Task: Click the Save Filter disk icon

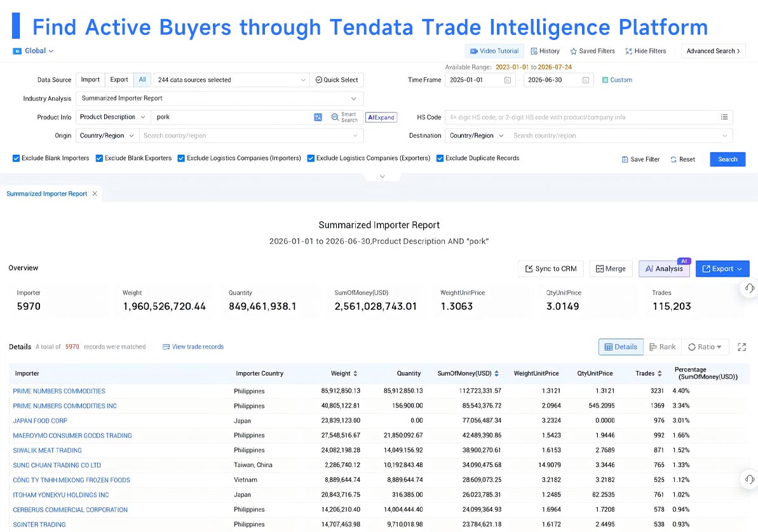Action: (x=625, y=159)
